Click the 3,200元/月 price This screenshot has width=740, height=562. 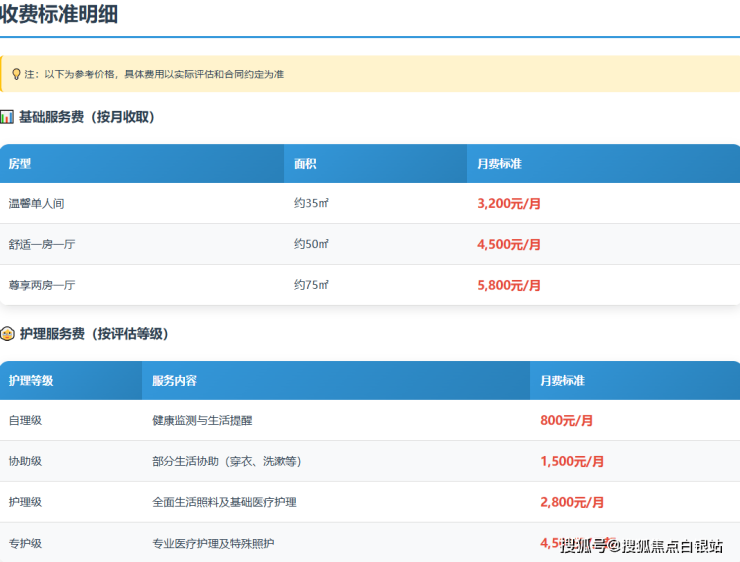[x=509, y=203]
